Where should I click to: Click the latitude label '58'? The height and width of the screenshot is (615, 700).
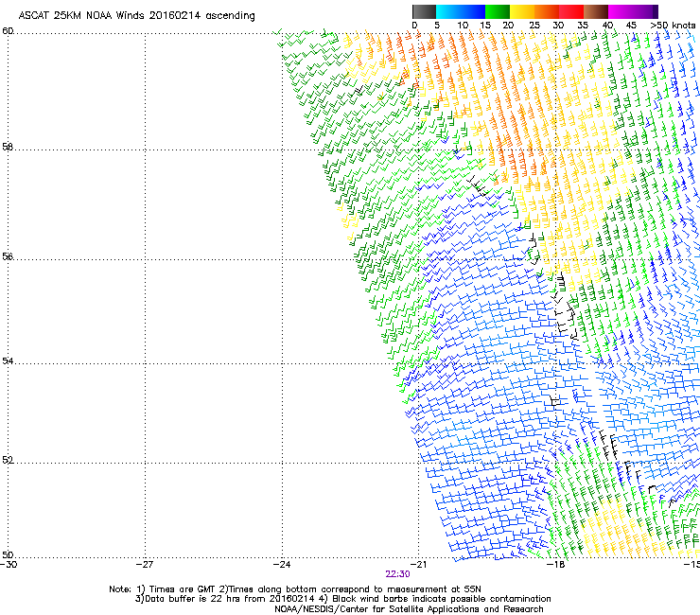click(8, 147)
